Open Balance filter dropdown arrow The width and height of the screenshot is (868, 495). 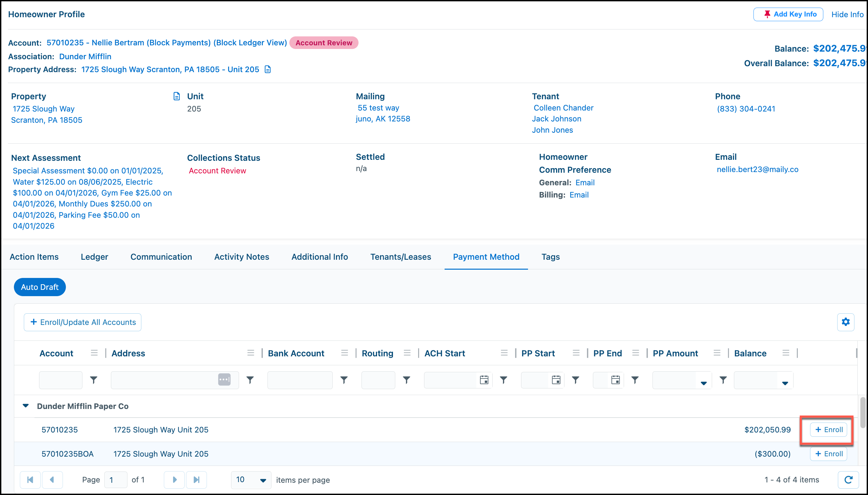tap(785, 383)
